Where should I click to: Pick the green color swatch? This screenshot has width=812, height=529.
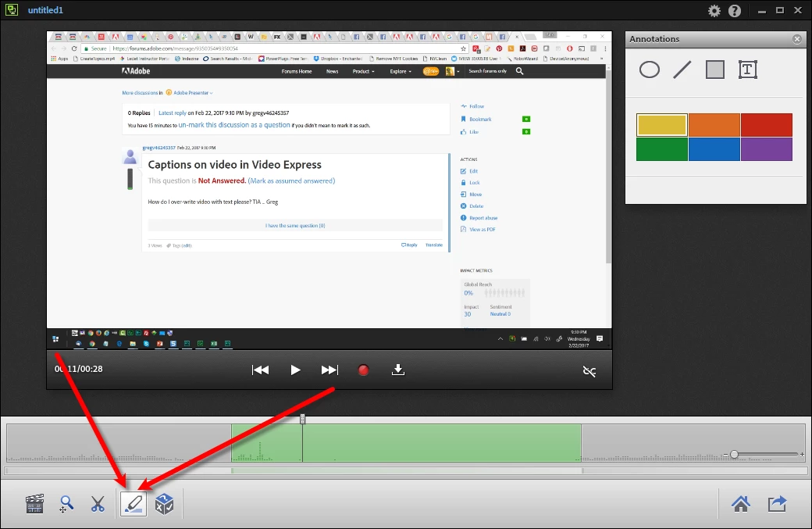[x=662, y=149]
